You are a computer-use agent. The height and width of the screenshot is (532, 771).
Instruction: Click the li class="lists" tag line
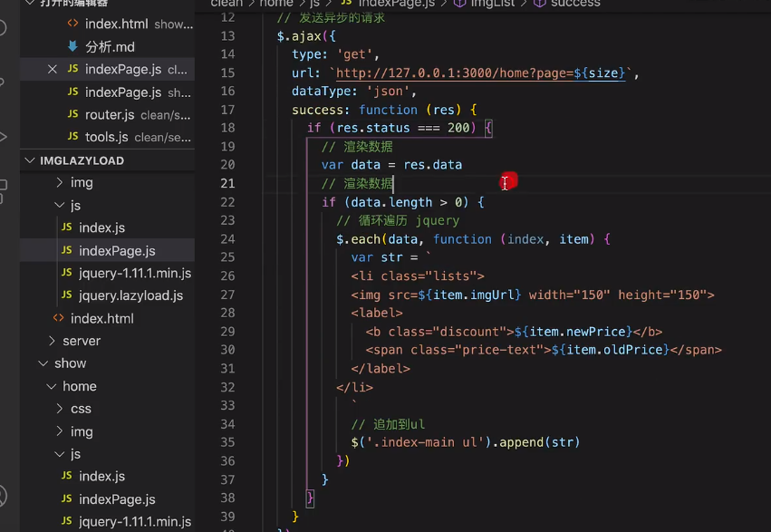coord(418,276)
